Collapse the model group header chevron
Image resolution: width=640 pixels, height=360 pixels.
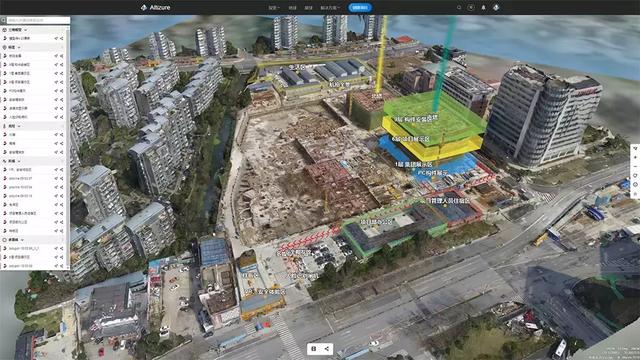pos(26,30)
